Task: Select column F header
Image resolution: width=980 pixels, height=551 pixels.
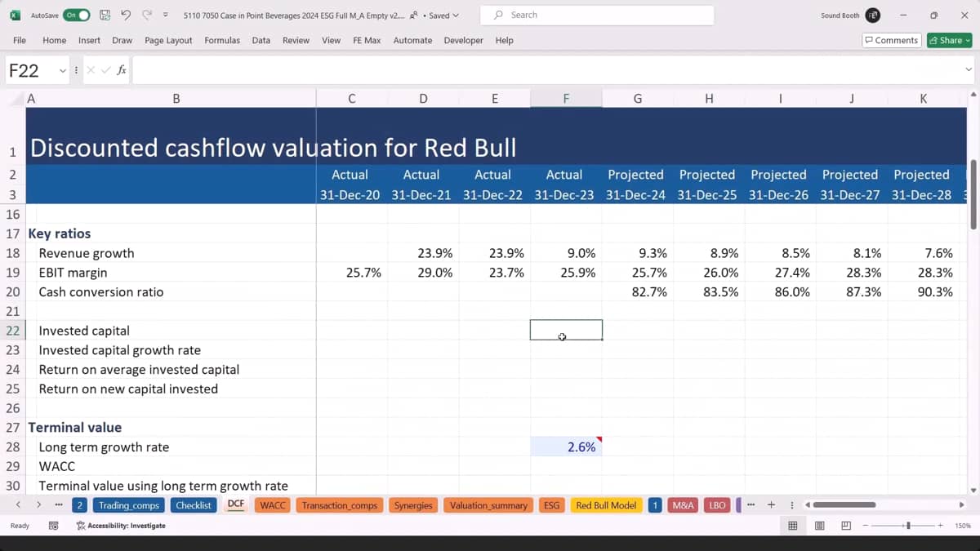Action: [566, 99]
